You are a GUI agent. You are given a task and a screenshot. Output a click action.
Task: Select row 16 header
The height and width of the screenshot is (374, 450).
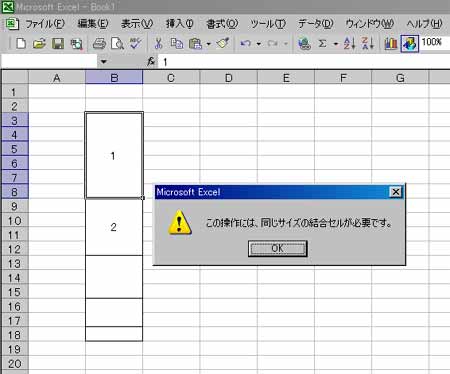pyautogui.click(x=15, y=306)
